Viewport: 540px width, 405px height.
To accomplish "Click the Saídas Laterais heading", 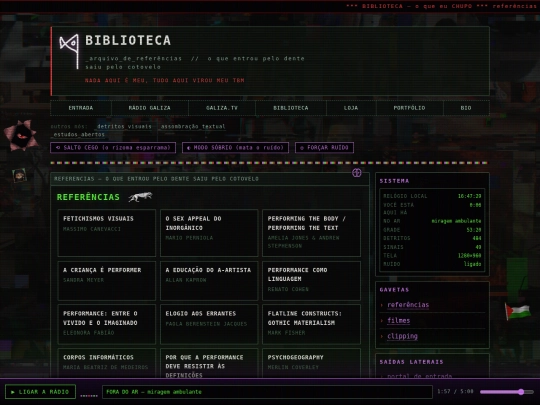I will point(411,362).
